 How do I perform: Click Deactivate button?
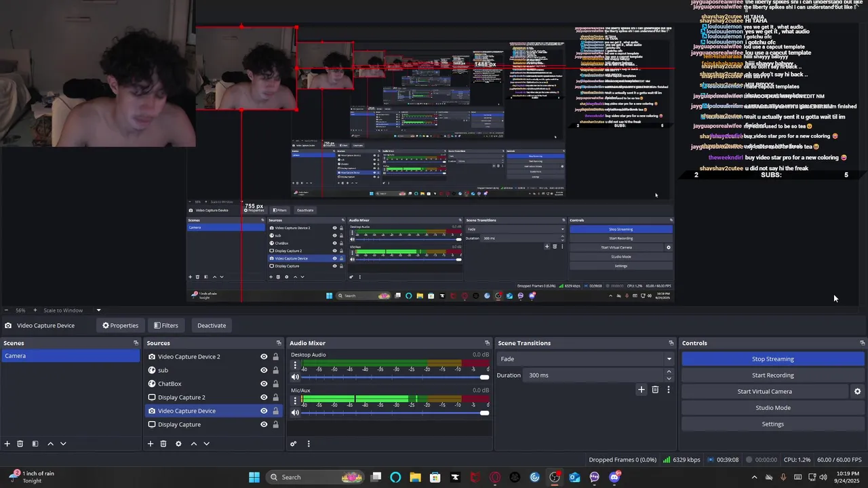212,325
